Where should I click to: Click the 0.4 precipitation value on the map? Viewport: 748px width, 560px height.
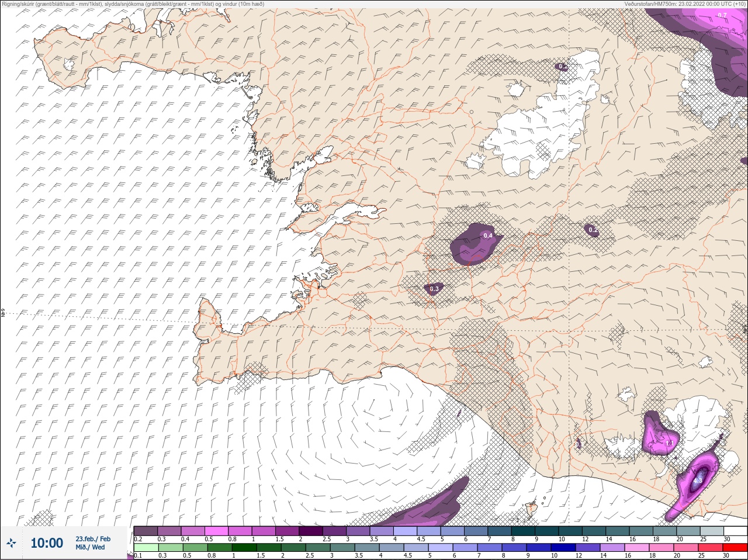point(488,236)
